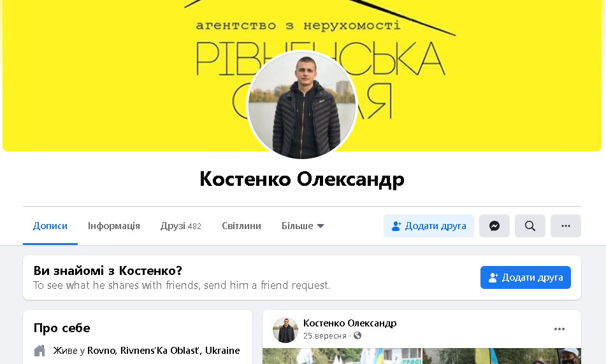Open the three-dot profile options menu
606x364 pixels.
(566, 226)
